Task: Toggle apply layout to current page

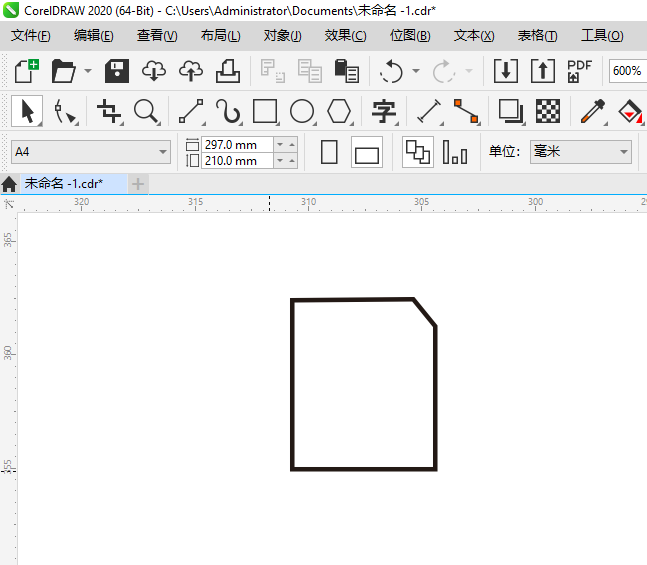Action: click(x=455, y=152)
